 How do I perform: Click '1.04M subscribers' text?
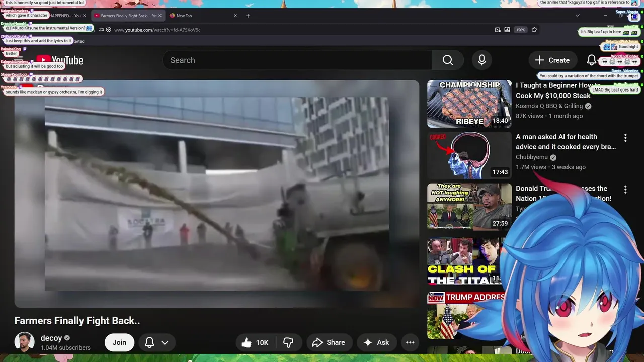[x=65, y=348]
